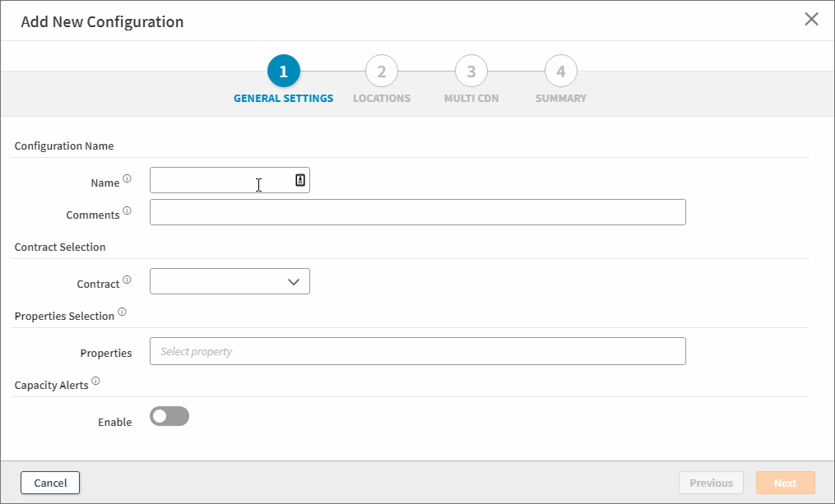Viewport: 835px width, 504px height.
Task: Click the info icon beside Comments label
Action: coord(127,210)
